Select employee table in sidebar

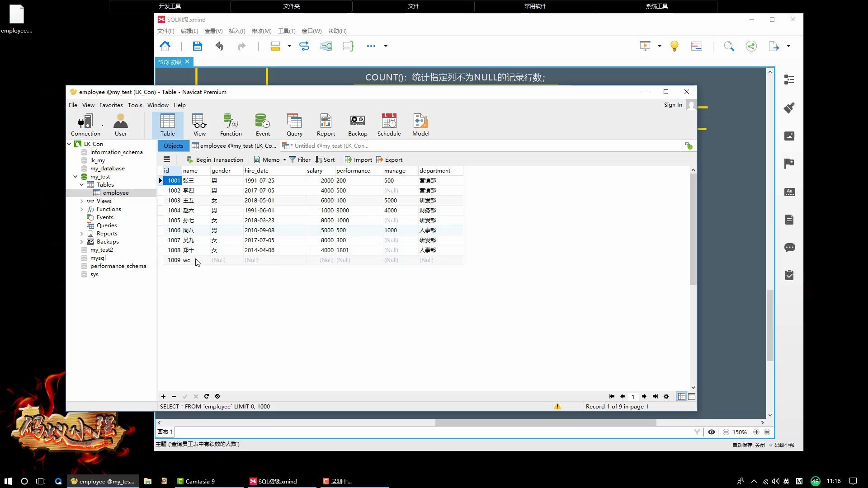point(116,192)
